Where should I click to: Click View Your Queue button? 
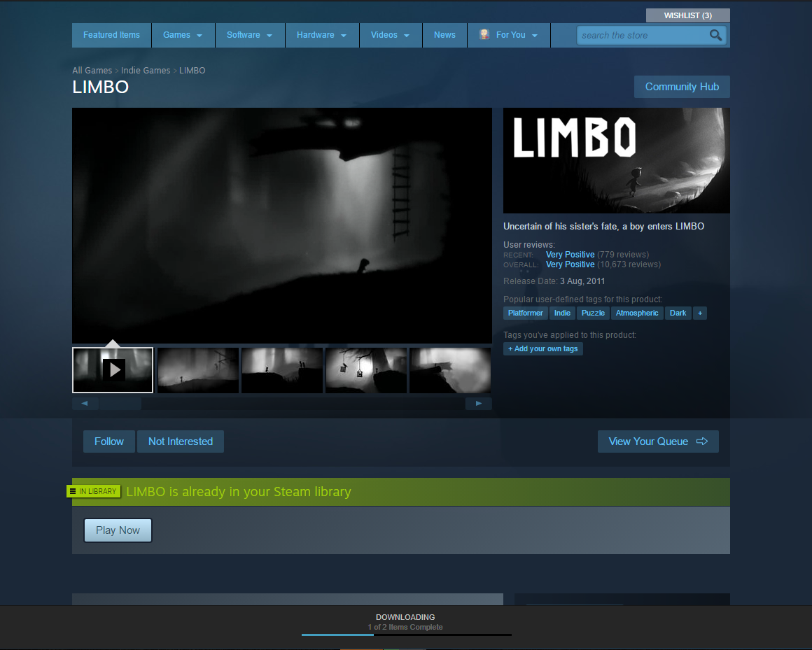coord(658,441)
